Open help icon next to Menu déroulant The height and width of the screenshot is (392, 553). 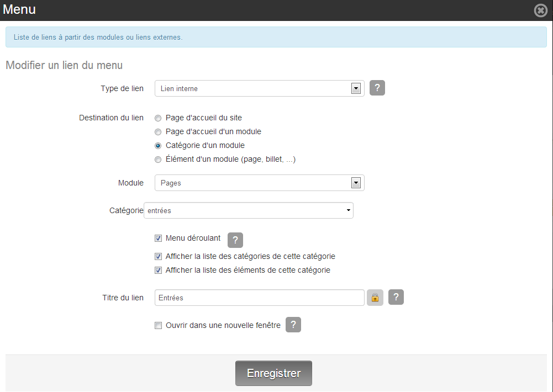pos(235,240)
